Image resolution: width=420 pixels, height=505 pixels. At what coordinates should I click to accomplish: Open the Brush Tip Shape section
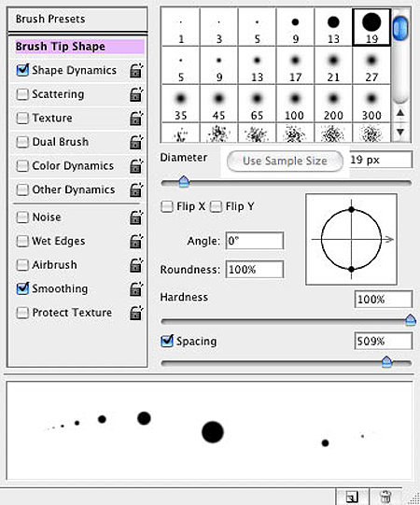(x=79, y=47)
